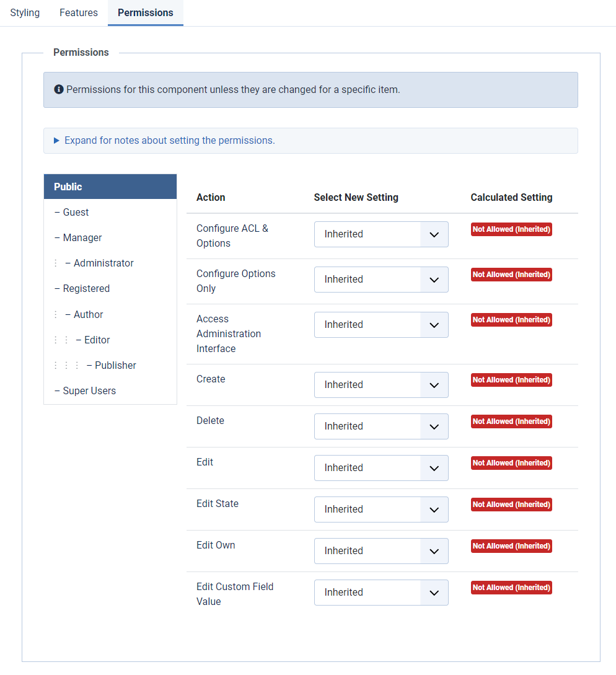Switch to the Styling tab
This screenshot has width=616, height=675.
25,13
